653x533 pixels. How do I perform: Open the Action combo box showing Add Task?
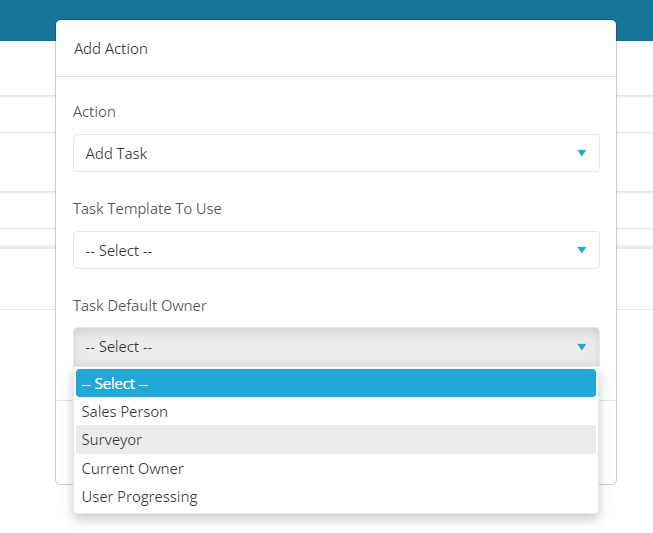pos(336,153)
